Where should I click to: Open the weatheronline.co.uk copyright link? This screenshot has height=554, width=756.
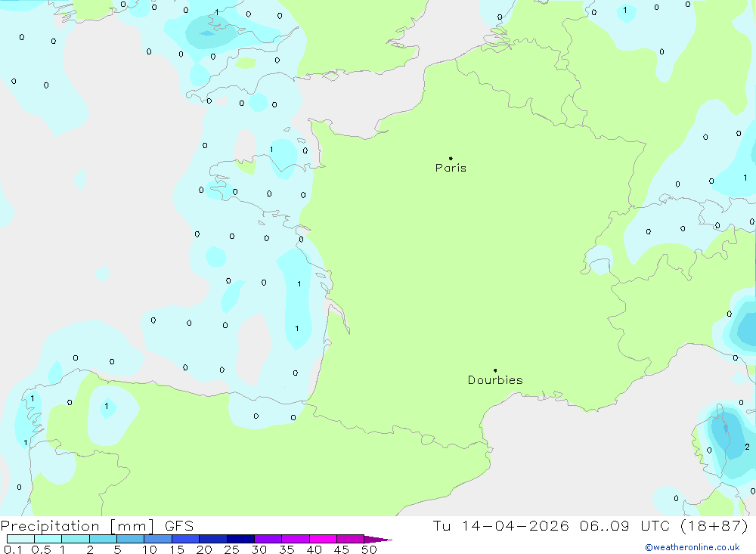click(692, 547)
